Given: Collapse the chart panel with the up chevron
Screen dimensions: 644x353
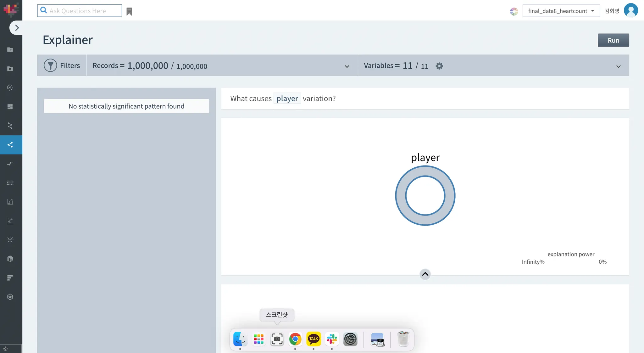Looking at the screenshot, I should [425, 274].
